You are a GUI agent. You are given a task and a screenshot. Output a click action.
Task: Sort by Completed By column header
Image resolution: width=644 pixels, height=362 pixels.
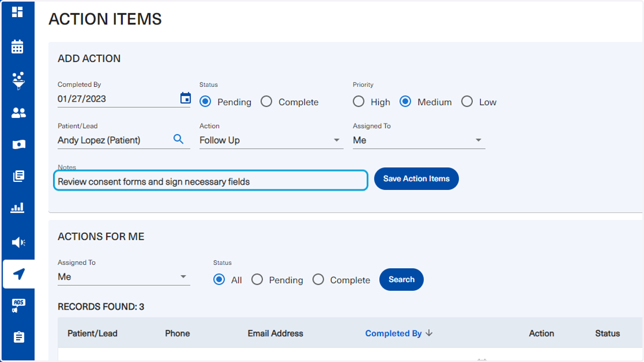393,333
